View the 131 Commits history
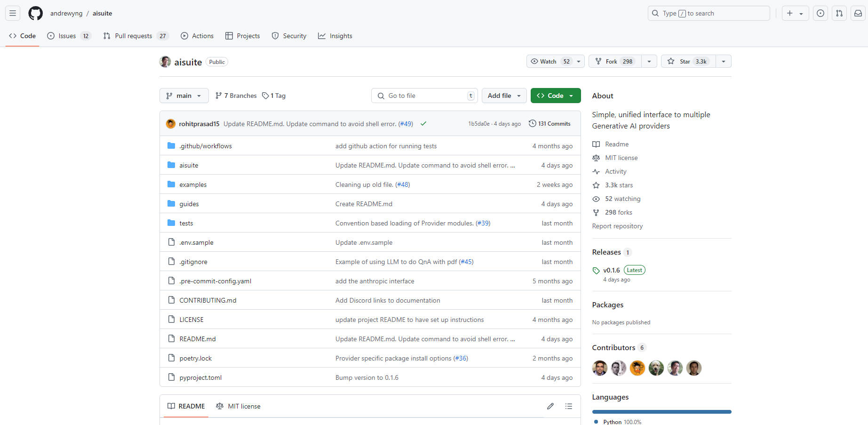This screenshot has height=425, width=868. pyautogui.click(x=549, y=124)
